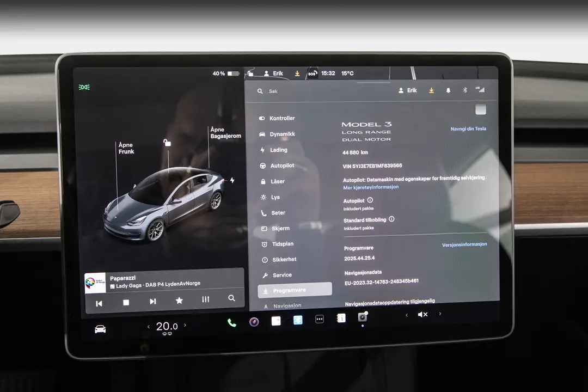The height and width of the screenshot is (392, 588).
Task: Tap download icon in settings header
Action: tap(431, 90)
